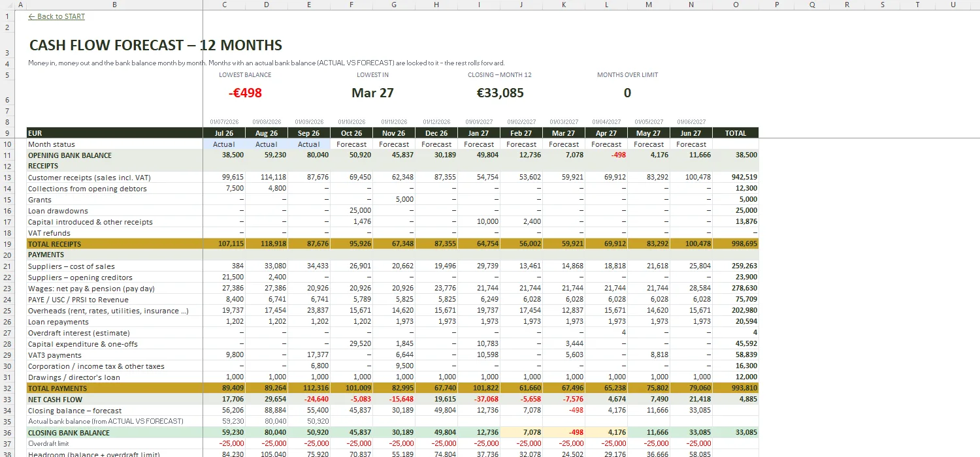The width and height of the screenshot is (980, 457).
Task: Select the TOTAL column header cell
Action: click(x=736, y=133)
